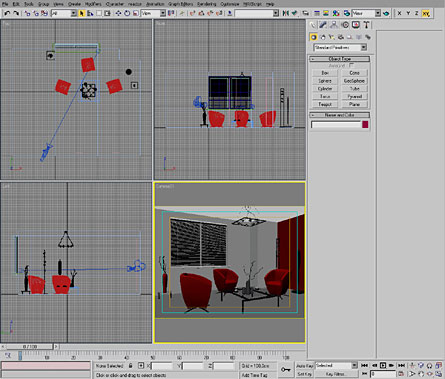This screenshot has width=445, height=379.
Task: Open the Rendering menu
Action: pos(207,4)
